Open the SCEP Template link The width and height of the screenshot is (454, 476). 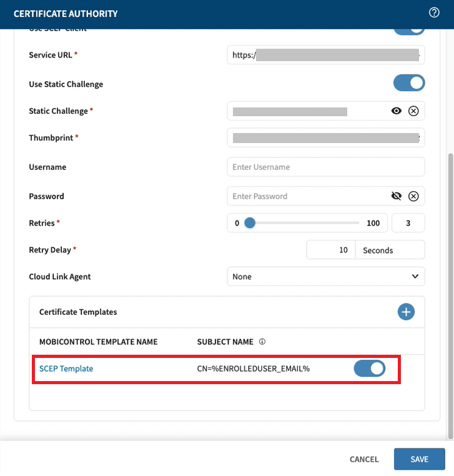[66, 369]
